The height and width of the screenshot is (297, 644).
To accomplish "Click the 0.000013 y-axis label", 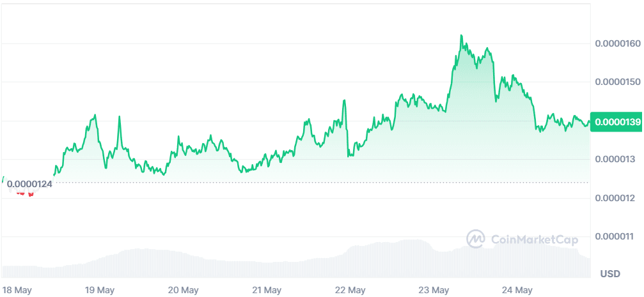I will pyautogui.click(x=615, y=159).
